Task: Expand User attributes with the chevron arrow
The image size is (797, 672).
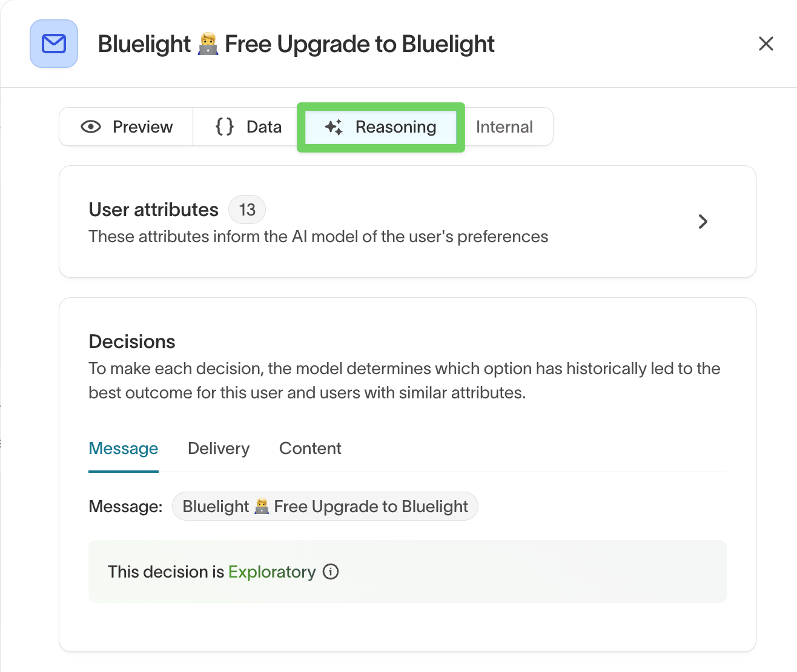Action: coord(703,222)
